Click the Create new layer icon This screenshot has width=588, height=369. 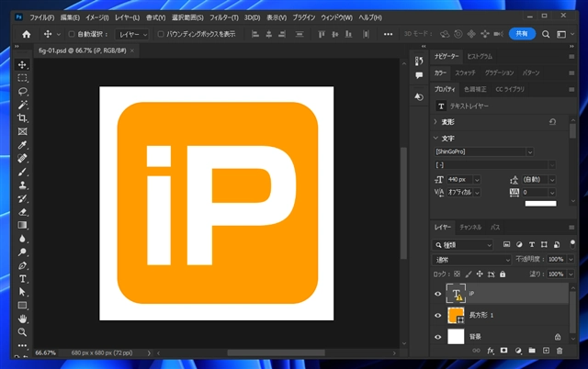pyautogui.click(x=545, y=351)
